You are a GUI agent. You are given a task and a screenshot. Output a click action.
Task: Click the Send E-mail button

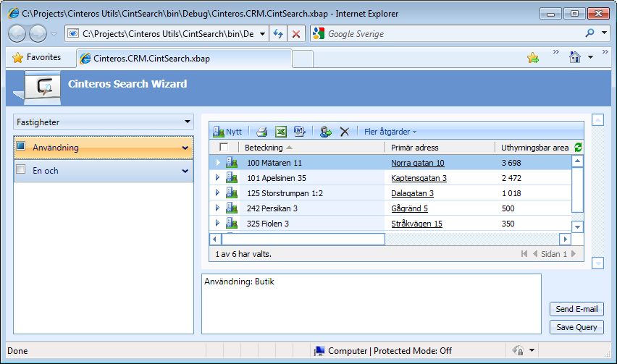(576, 309)
